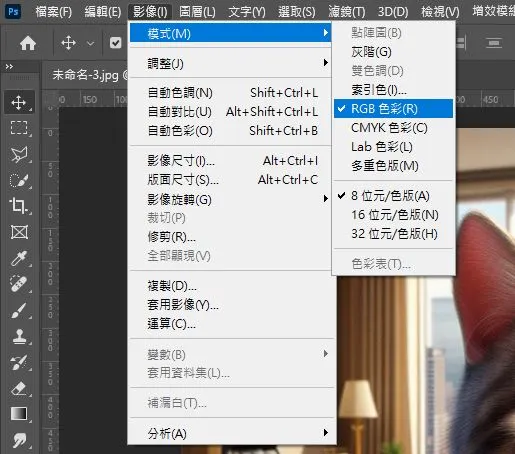Open the 編輯(E) menu
This screenshot has height=454, width=515.
(103, 12)
